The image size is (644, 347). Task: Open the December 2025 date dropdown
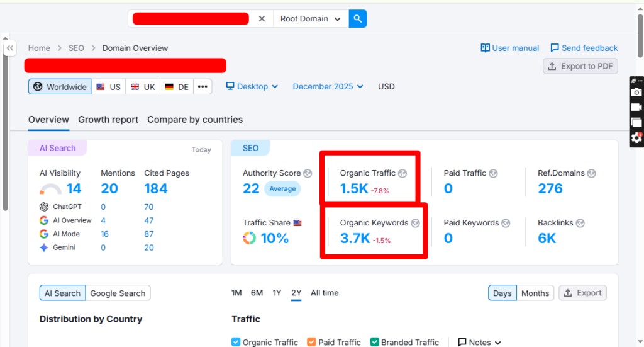[x=328, y=87]
